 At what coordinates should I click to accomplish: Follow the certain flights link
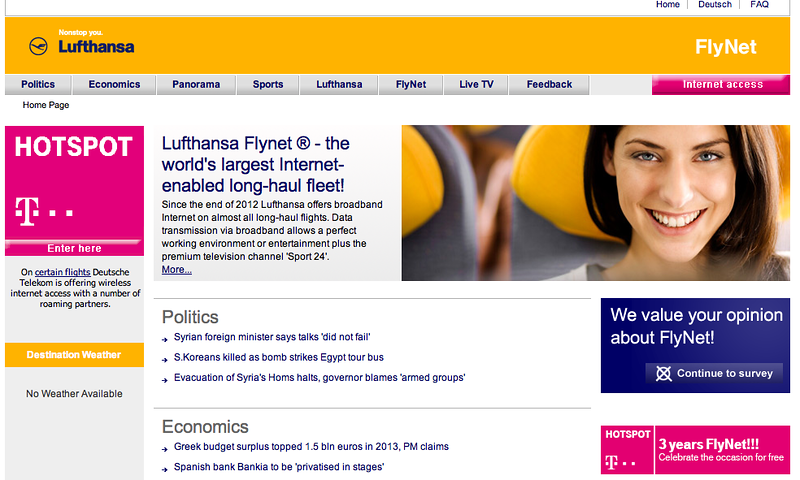[62, 272]
